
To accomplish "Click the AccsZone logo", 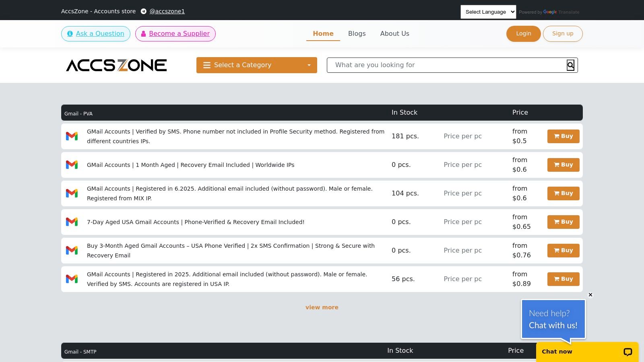I will pyautogui.click(x=116, y=65).
